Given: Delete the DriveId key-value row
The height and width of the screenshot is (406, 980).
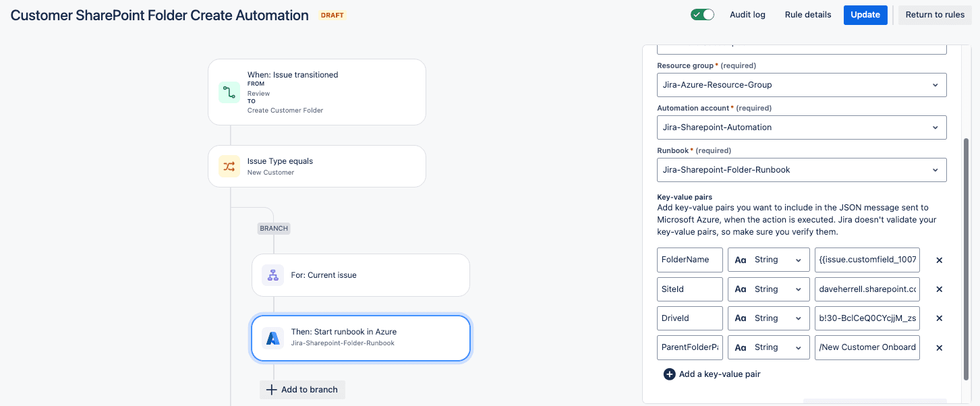Looking at the screenshot, I should [x=939, y=318].
